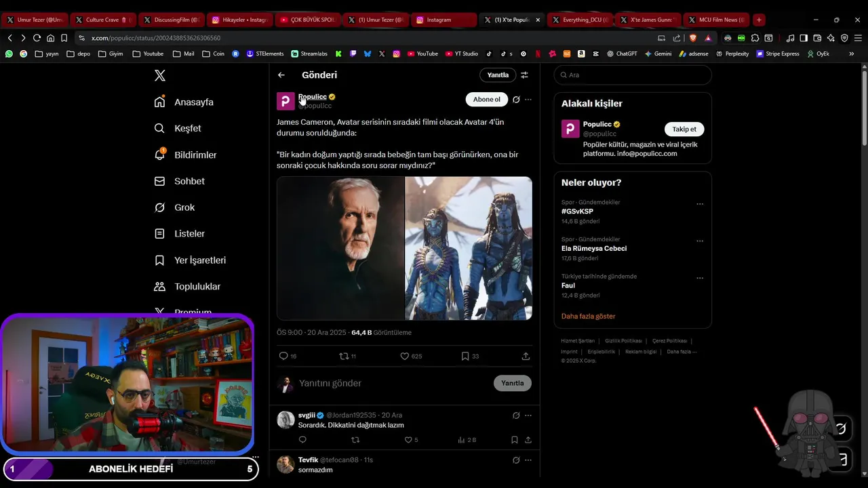868x488 pixels.
Task: Open the Grok icon in sidebar
Action: click(159, 207)
